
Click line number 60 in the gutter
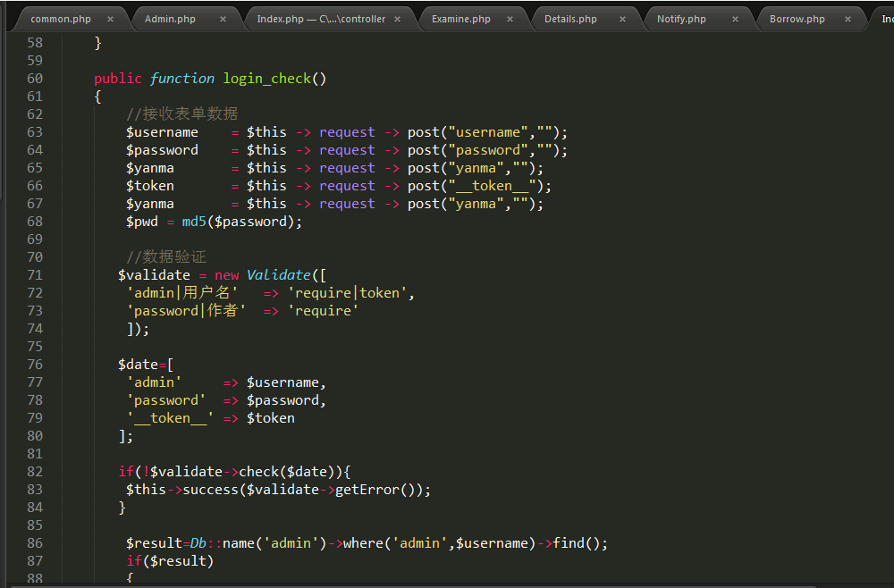tap(34, 79)
